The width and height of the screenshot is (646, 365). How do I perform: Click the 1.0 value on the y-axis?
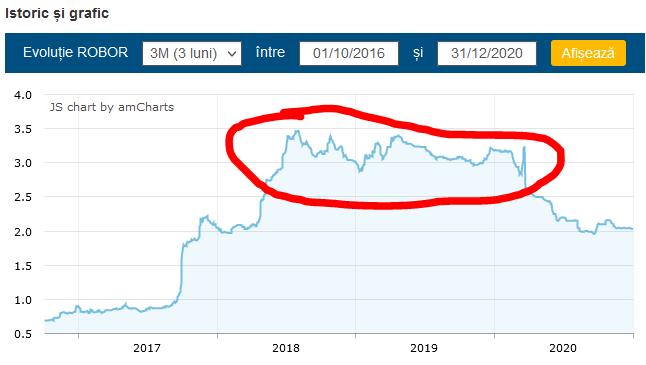tap(23, 300)
